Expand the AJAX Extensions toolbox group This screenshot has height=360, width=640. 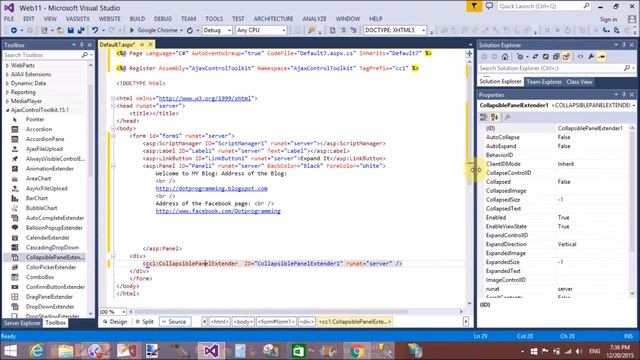(x=7, y=75)
